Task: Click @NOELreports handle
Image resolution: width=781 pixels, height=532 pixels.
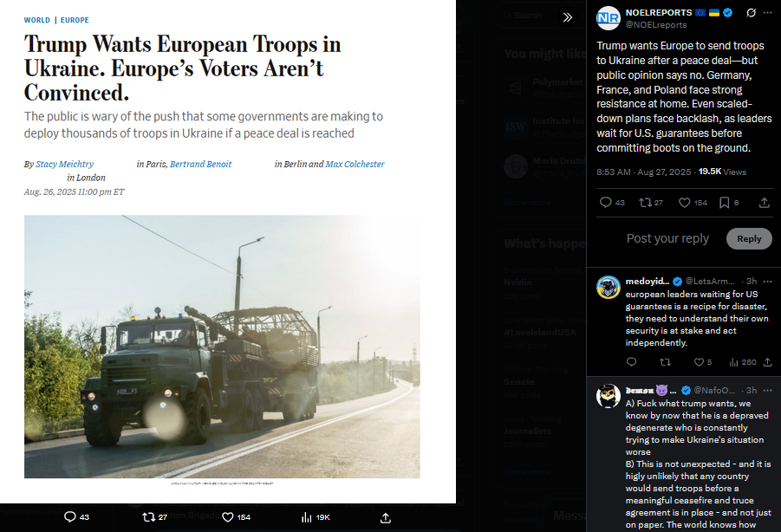Action: tap(656, 25)
